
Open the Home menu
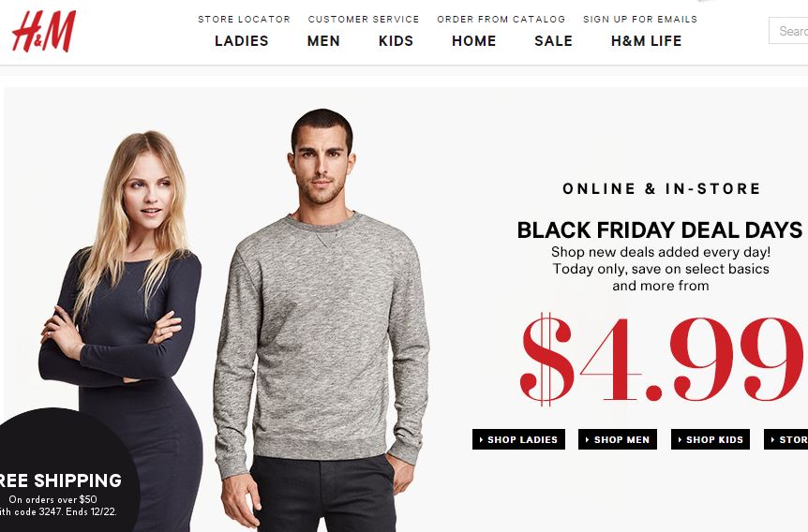coord(474,40)
